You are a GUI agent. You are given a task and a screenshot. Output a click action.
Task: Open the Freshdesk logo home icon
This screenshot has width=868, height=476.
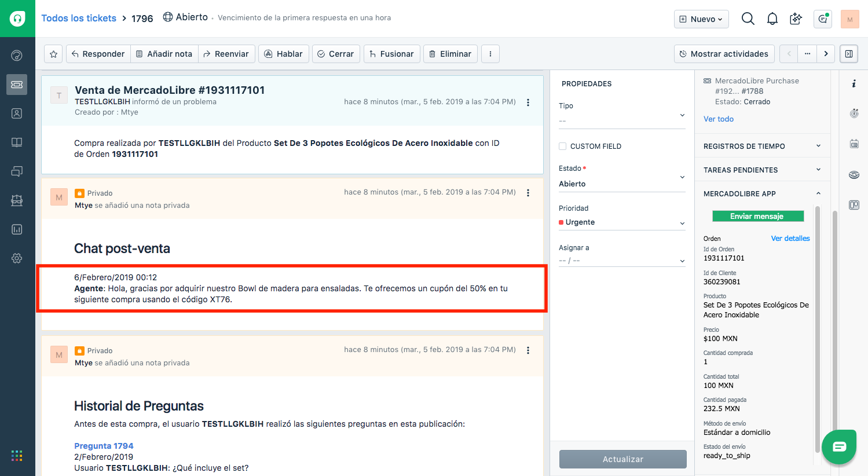point(17,19)
